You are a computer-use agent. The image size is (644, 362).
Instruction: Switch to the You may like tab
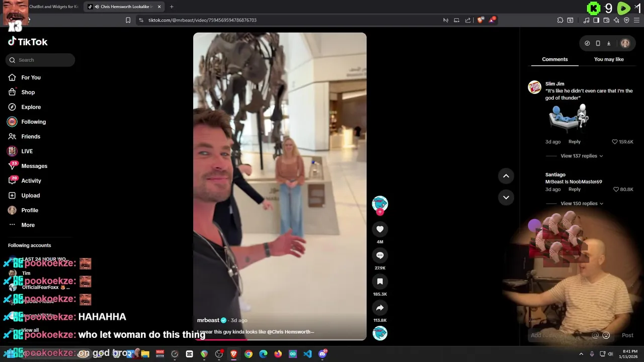(x=609, y=59)
